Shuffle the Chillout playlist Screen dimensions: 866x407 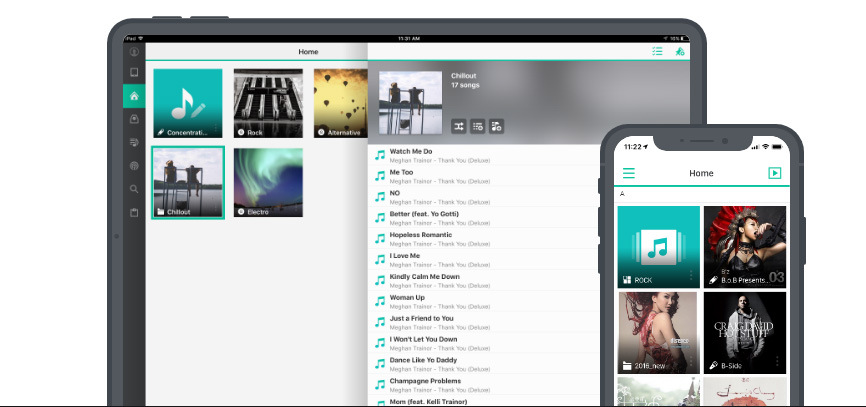pos(459,126)
